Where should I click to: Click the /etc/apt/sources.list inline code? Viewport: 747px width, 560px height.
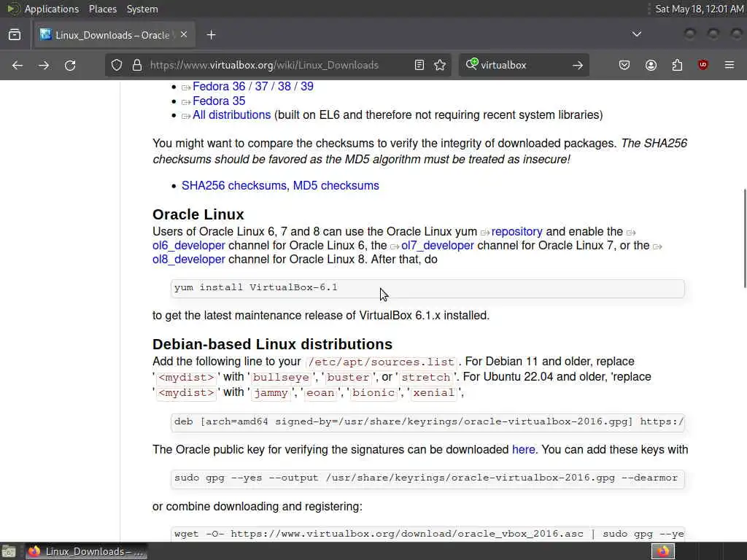tap(381, 362)
